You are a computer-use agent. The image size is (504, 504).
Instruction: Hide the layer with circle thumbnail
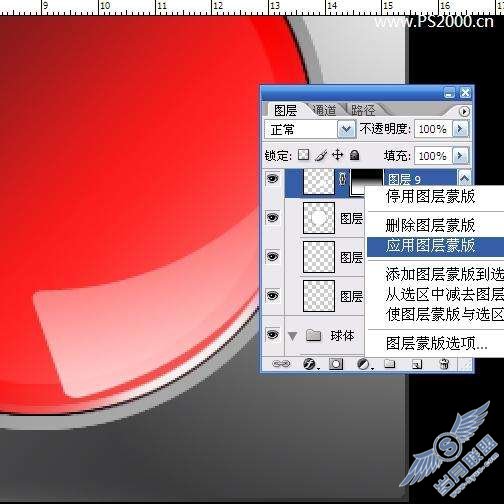(272, 218)
